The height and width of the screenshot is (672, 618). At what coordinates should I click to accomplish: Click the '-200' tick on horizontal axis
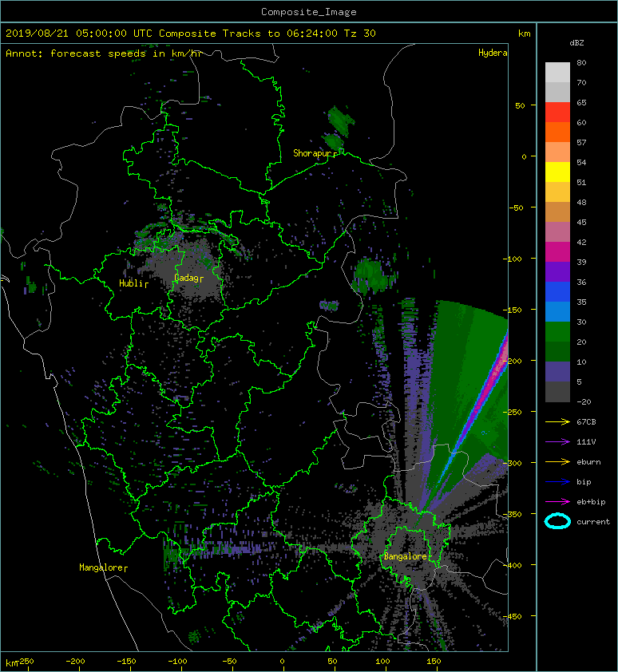click(x=75, y=662)
